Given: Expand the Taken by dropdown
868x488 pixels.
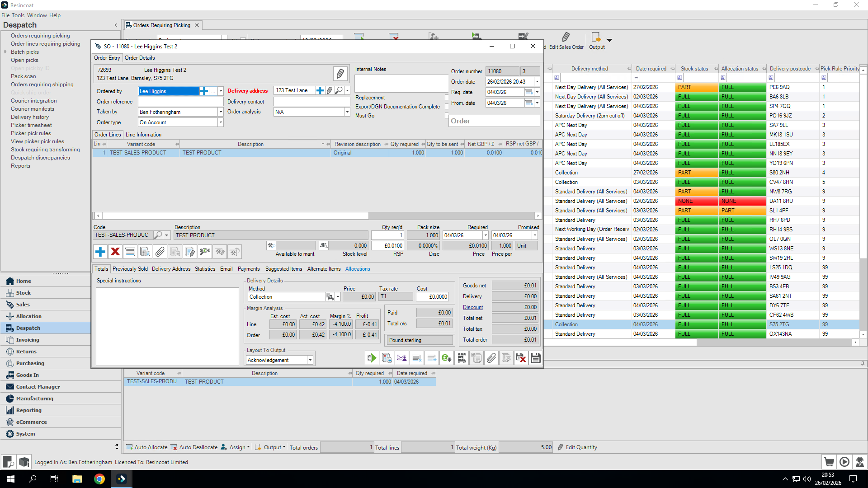Looking at the screenshot, I should click(221, 112).
